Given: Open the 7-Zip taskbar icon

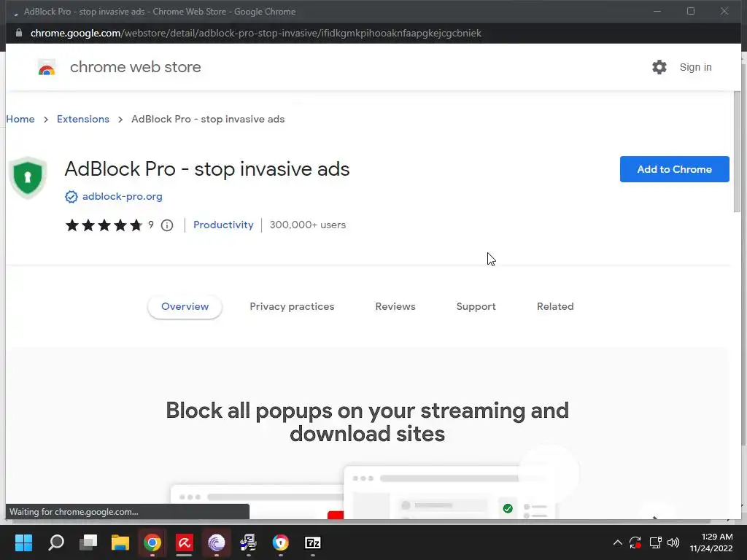Looking at the screenshot, I should [312, 542].
